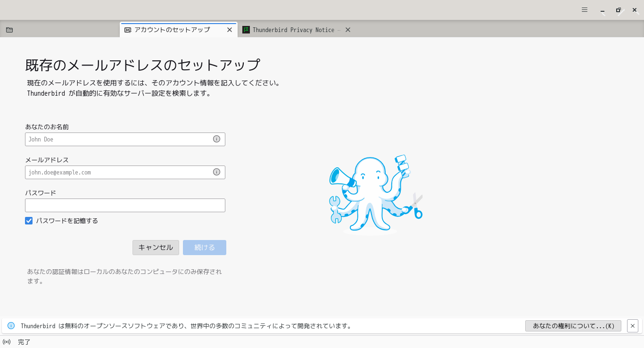
Task: Click the octopus mascot illustration
Action: [376, 194]
